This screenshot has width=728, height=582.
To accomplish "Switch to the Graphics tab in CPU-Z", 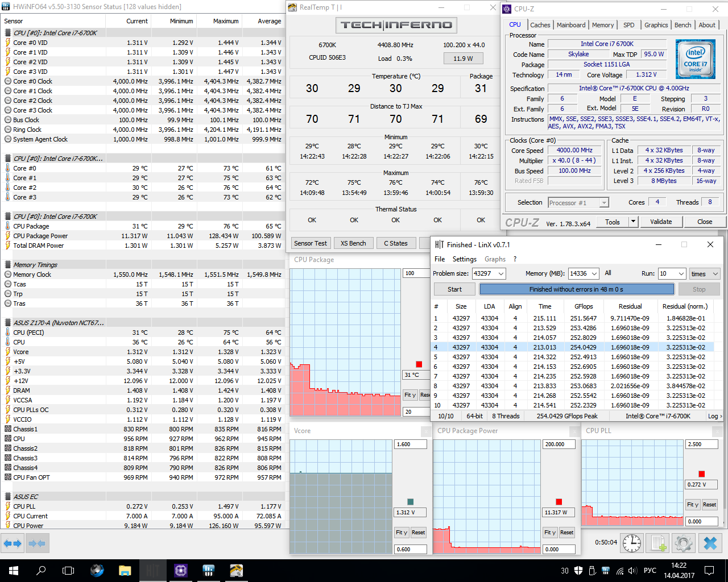I will (656, 25).
